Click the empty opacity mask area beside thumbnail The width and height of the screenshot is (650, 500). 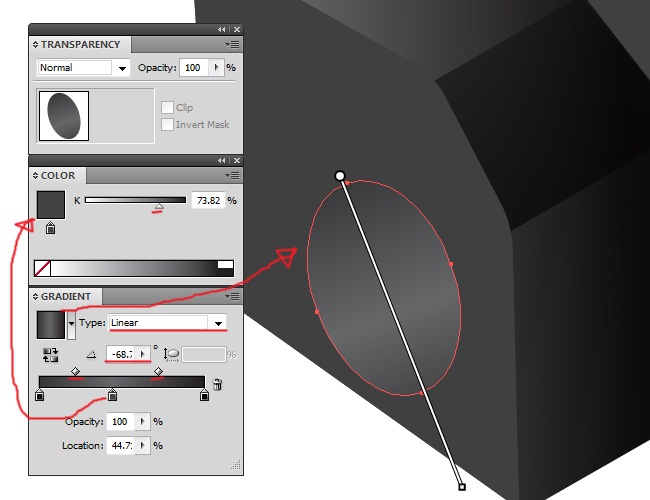pyautogui.click(x=122, y=116)
